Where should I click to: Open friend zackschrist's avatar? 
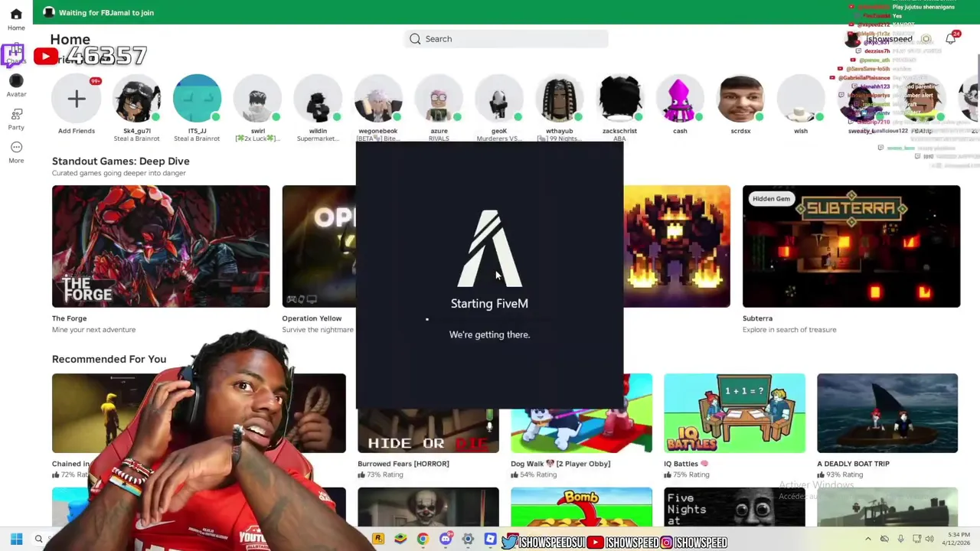[x=620, y=99]
